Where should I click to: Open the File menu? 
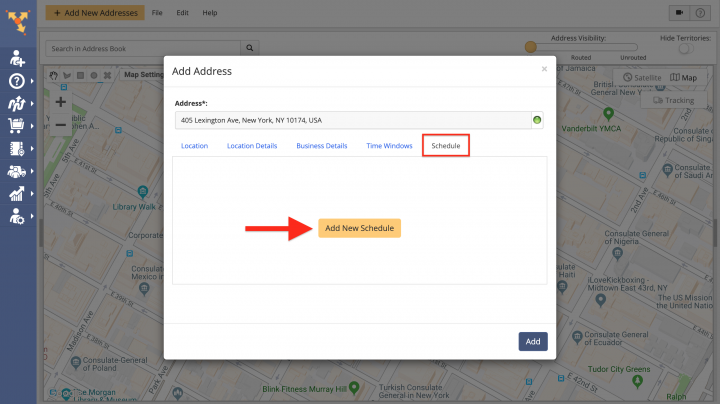157,13
